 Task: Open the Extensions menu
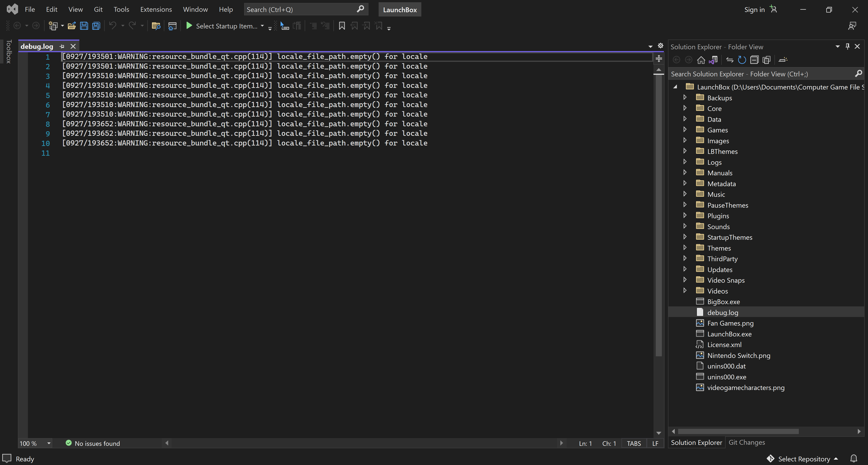point(156,9)
